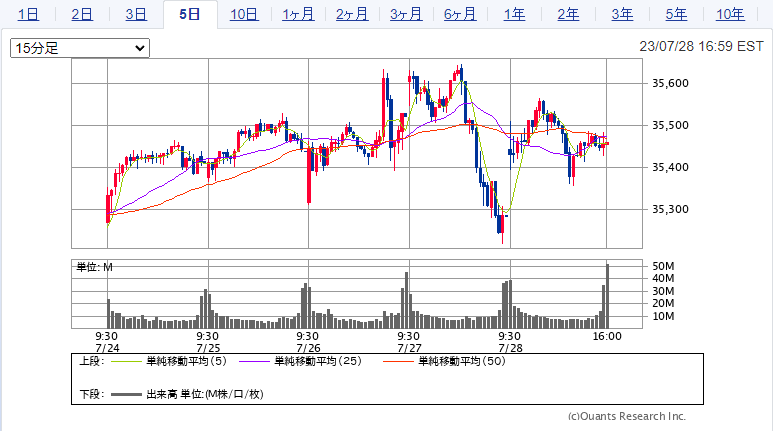Click the 単純移動平均(25) legend text
Screen dimensions: 773x431
pyautogui.click(x=318, y=361)
